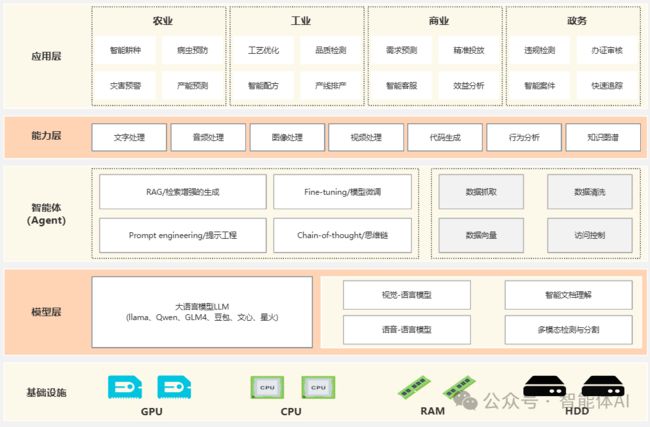Click the 视觉-语言模型 box

407,295
